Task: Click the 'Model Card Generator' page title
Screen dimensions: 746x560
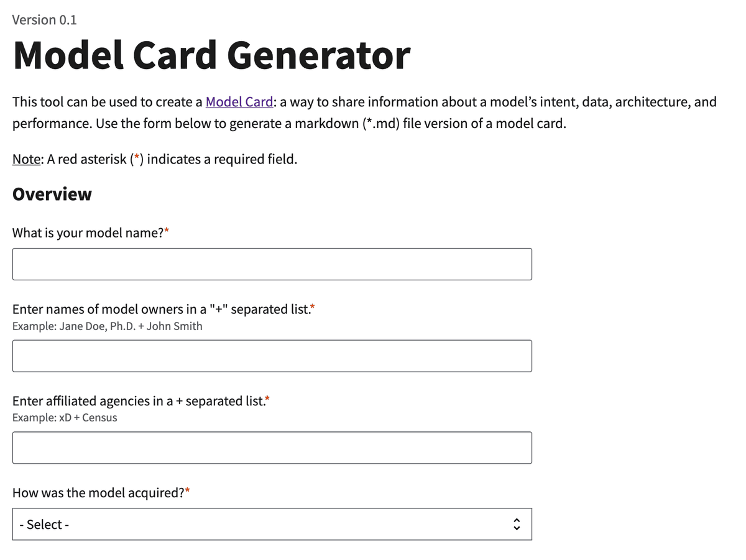Action: click(211, 55)
